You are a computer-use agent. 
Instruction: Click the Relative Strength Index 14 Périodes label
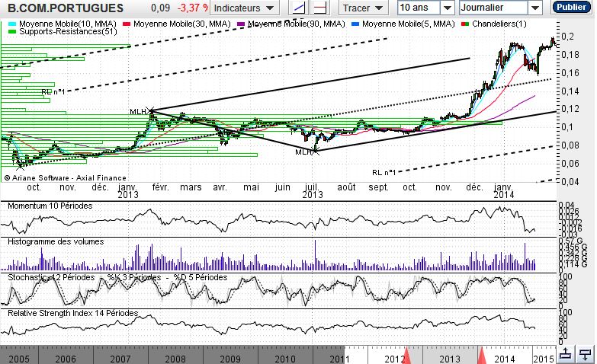(x=72, y=313)
